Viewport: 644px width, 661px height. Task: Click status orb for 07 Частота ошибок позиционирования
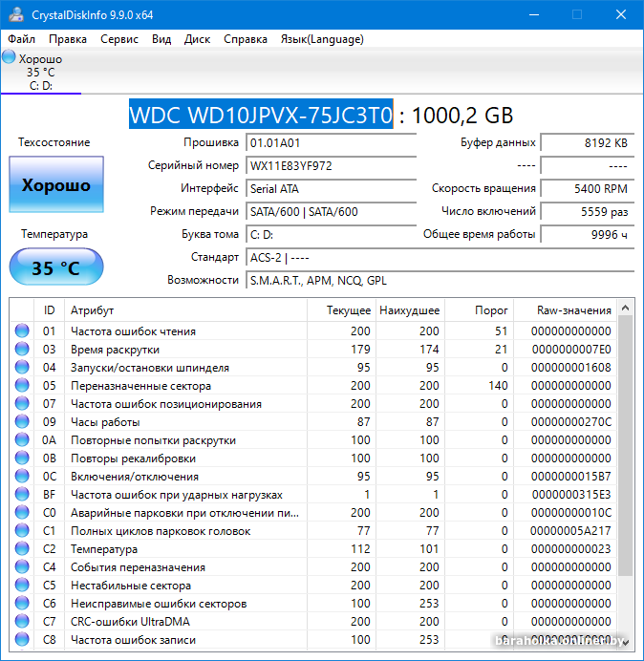[x=22, y=403]
